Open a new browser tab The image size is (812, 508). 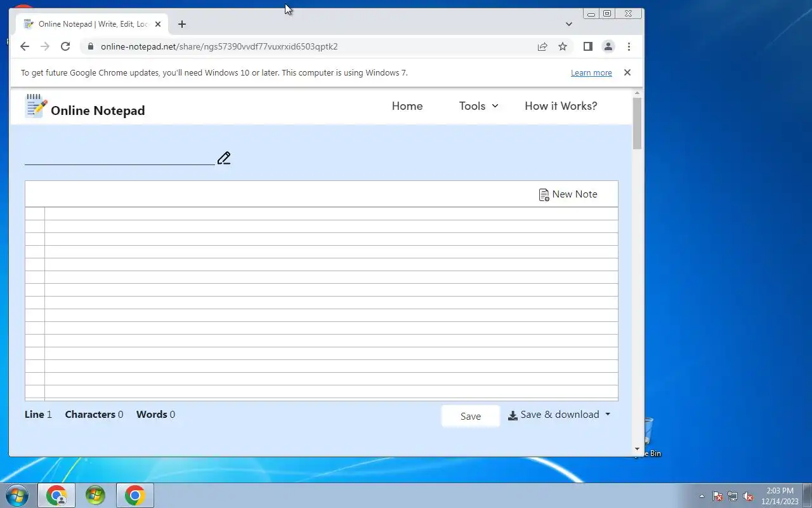tap(182, 24)
